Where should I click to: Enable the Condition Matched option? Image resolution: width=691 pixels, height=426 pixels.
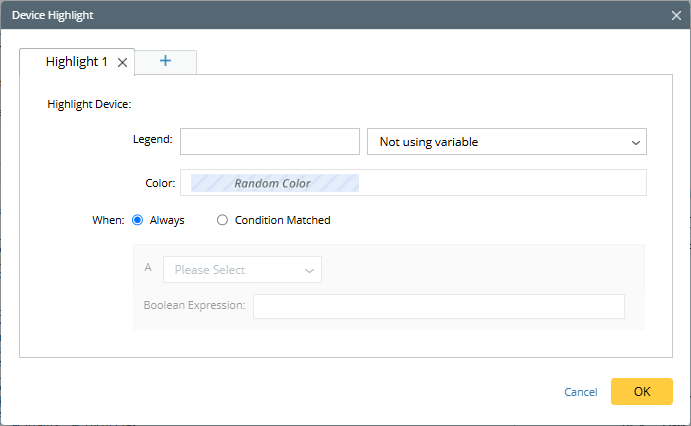coord(222,220)
